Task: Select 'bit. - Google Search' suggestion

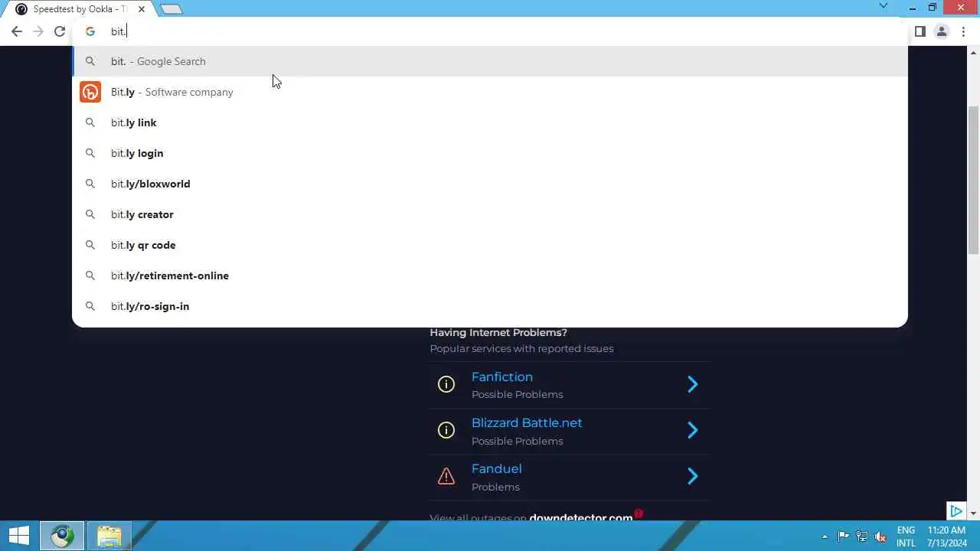Action: [490, 61]
